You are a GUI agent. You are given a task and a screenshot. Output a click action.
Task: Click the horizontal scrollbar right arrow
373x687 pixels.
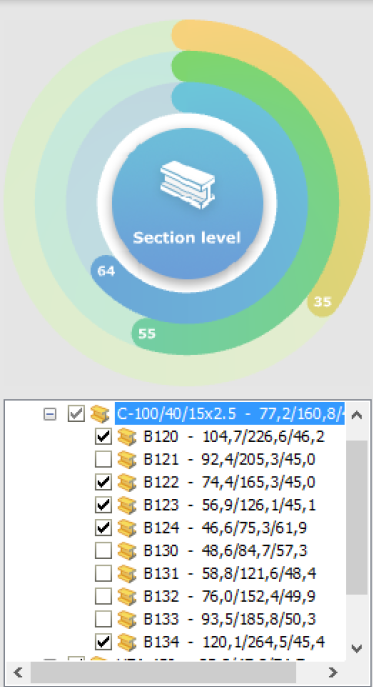(x=333, y=672)
